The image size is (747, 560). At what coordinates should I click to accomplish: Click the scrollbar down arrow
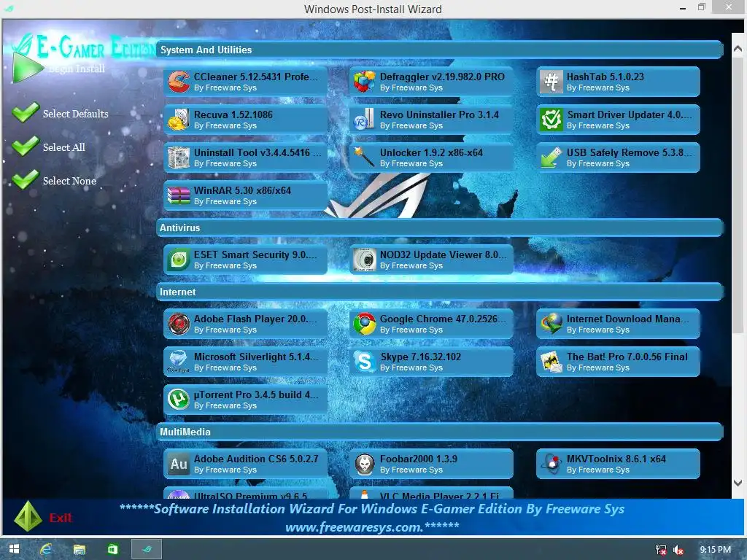click(x=738, y=483)
